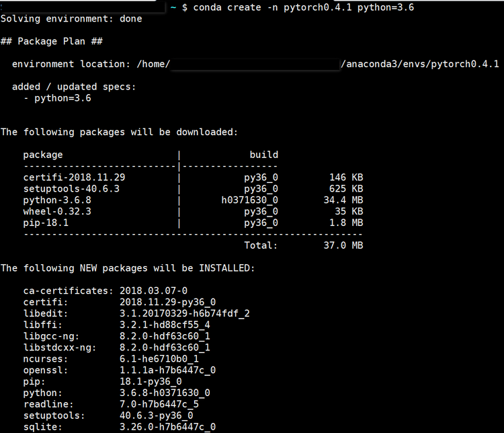Click the '## Package Plan ##' heading

click(52, 42)
